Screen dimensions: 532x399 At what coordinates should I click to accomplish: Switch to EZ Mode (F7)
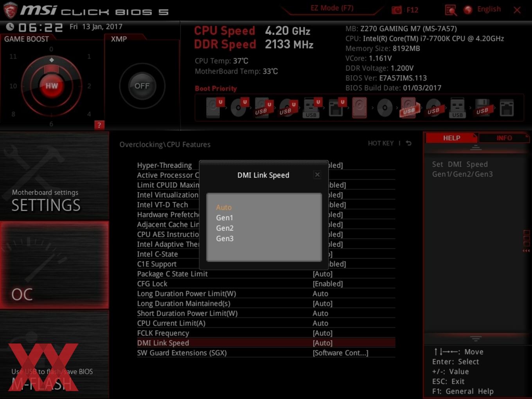click(332, 8)
